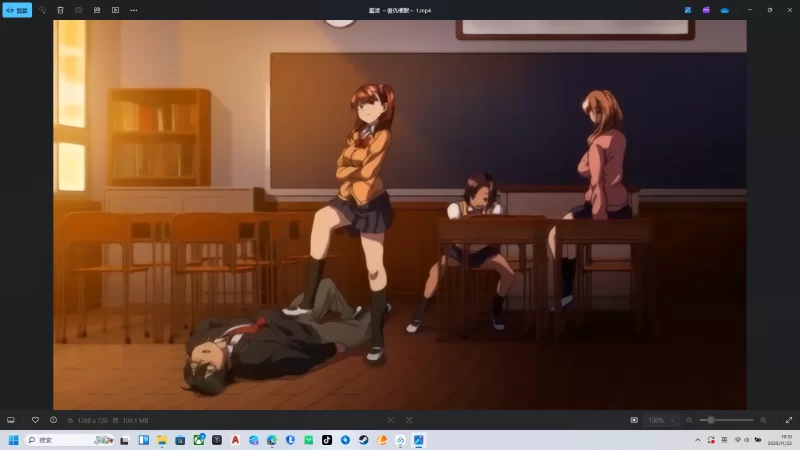Viewport: 800px width, 450px height.
Task: Open the 130% zoom level dropdown
Action: click(x=661, y=420)
